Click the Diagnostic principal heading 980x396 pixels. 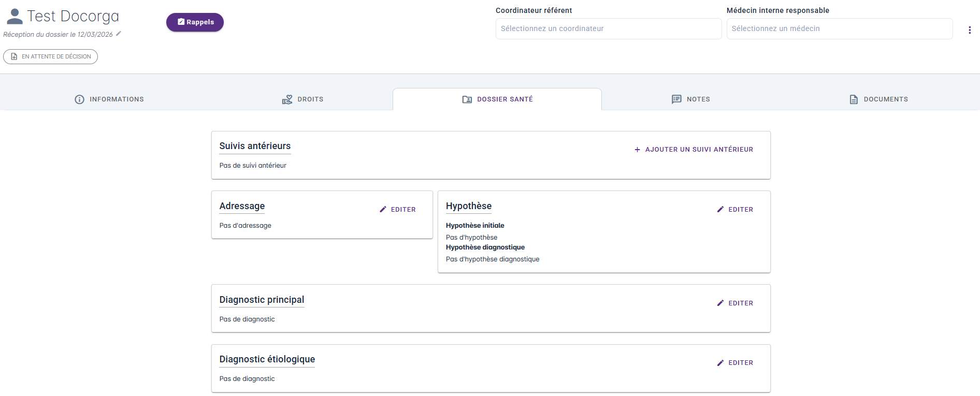tap(262, 300)
